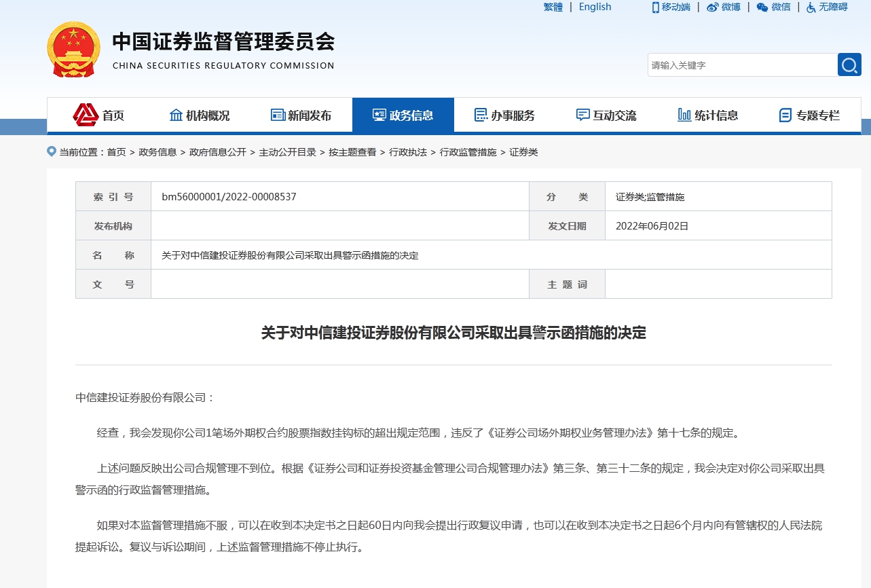
Task: Click the bar chart icon beside 统计信息
Action: tap(684, 115)
